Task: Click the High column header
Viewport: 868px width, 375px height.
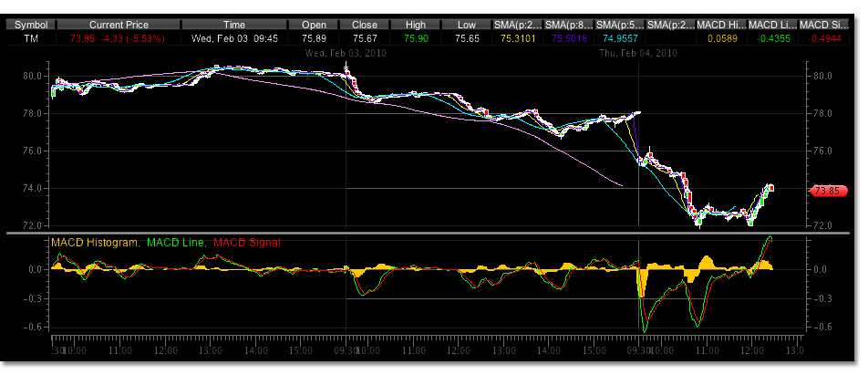Action: click(x=415, y=25)
